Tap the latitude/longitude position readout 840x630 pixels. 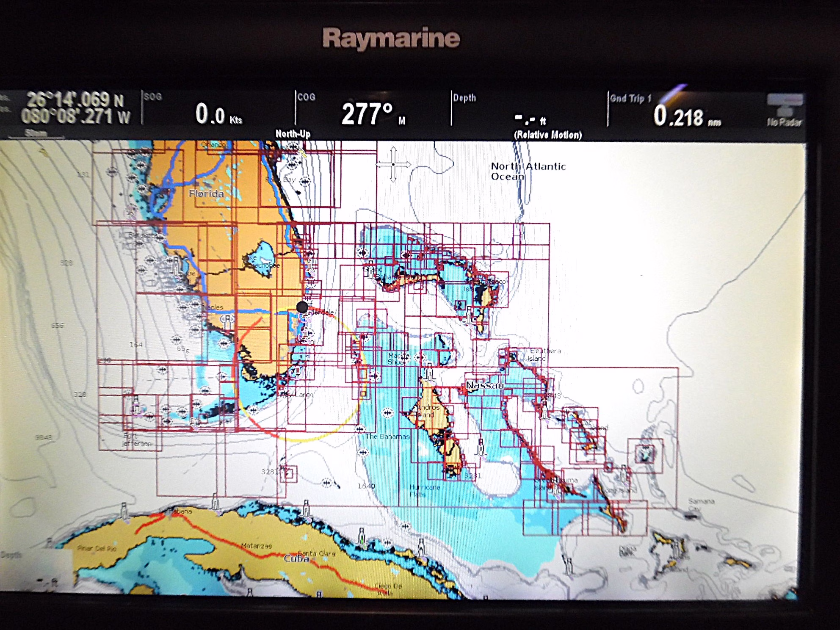click(x=75, y=108)
